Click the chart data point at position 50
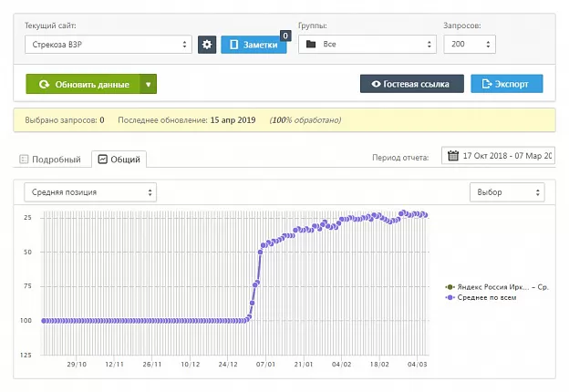Image resolution: width=569 pixels, height=392 pixels. pyautogui.click(x=260, y=252)
